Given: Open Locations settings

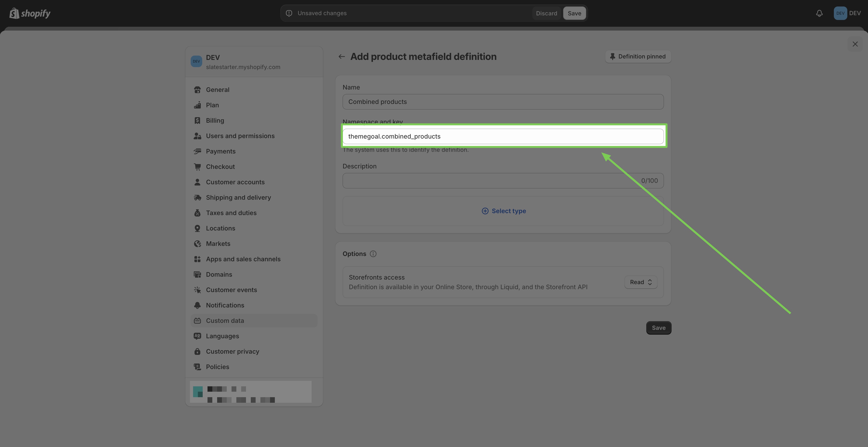Looking at the screenshot, I should click(x=254, y=228).
